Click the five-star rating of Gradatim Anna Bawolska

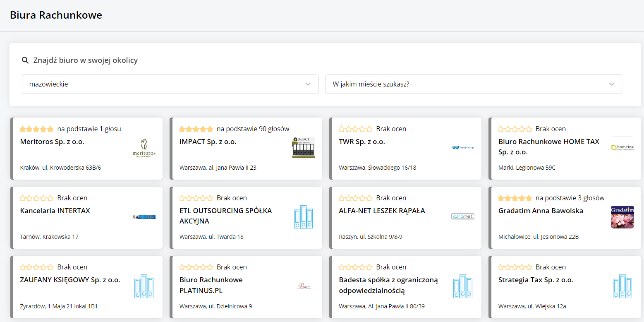pos(515,198)
